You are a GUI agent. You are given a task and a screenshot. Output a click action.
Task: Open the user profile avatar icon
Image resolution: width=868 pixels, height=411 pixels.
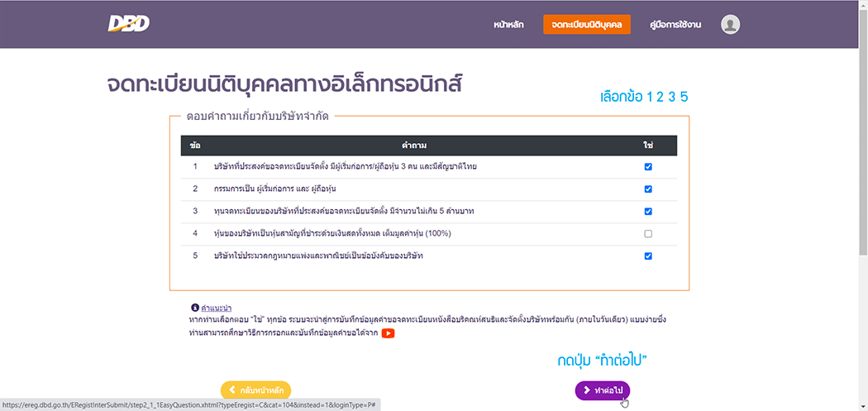point(730,24)
